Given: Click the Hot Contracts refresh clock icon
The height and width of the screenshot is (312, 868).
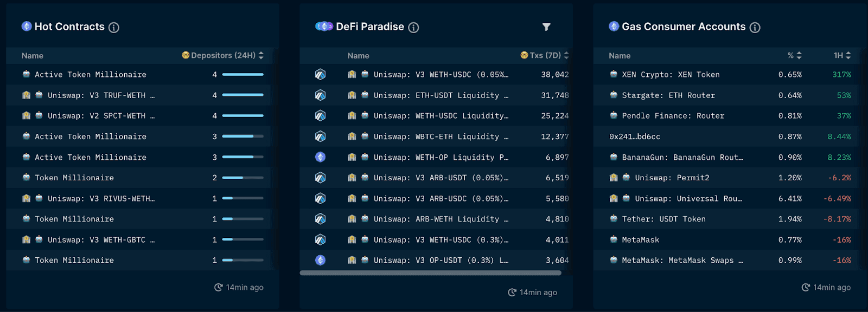Looking at the screenshot, I should tap(219, 288).
